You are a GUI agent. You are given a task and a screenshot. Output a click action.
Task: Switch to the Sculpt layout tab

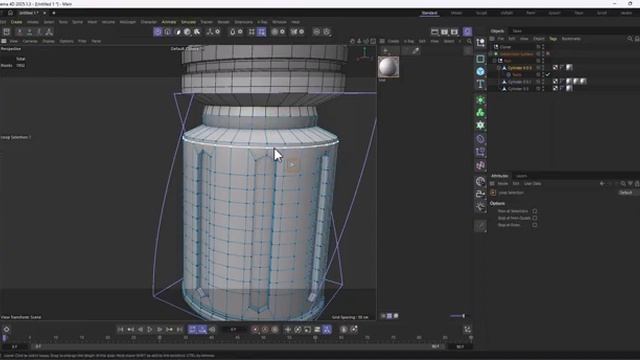click(481, 13)
